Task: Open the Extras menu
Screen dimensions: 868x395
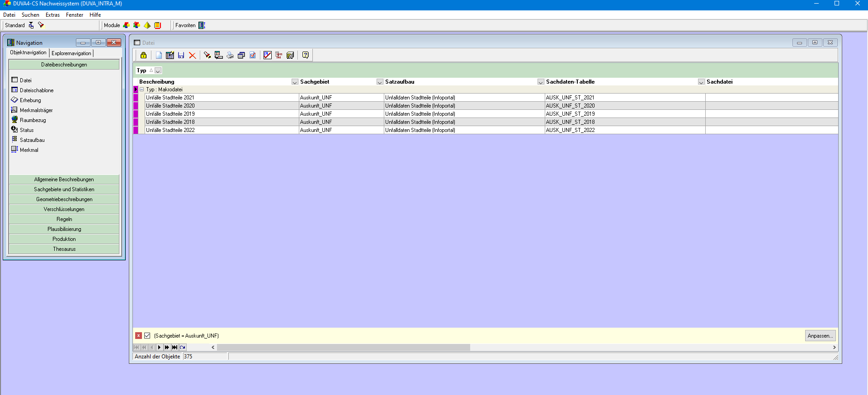Action: [52, 15]
